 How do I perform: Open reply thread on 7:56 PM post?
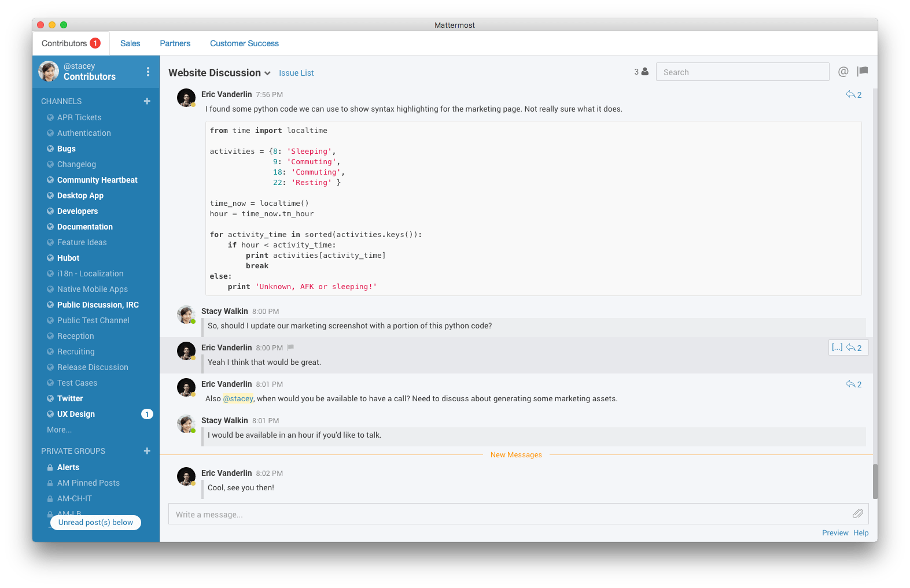853,94
